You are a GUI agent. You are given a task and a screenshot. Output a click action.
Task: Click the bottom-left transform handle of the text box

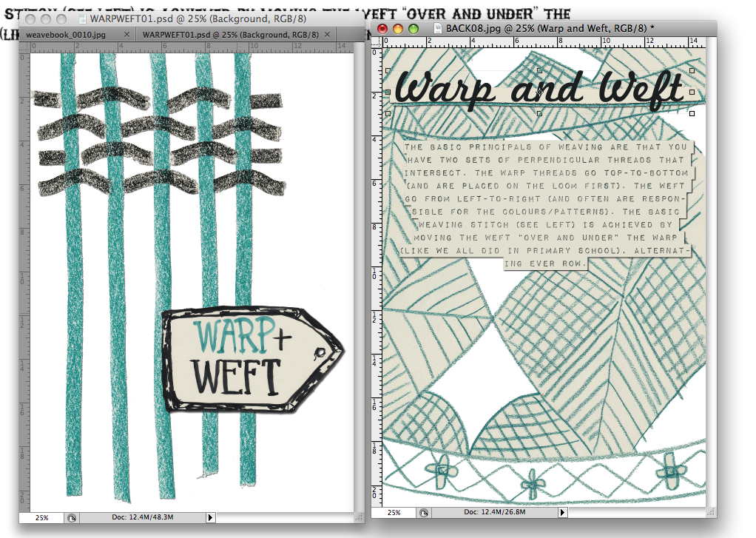click(388, 113)
